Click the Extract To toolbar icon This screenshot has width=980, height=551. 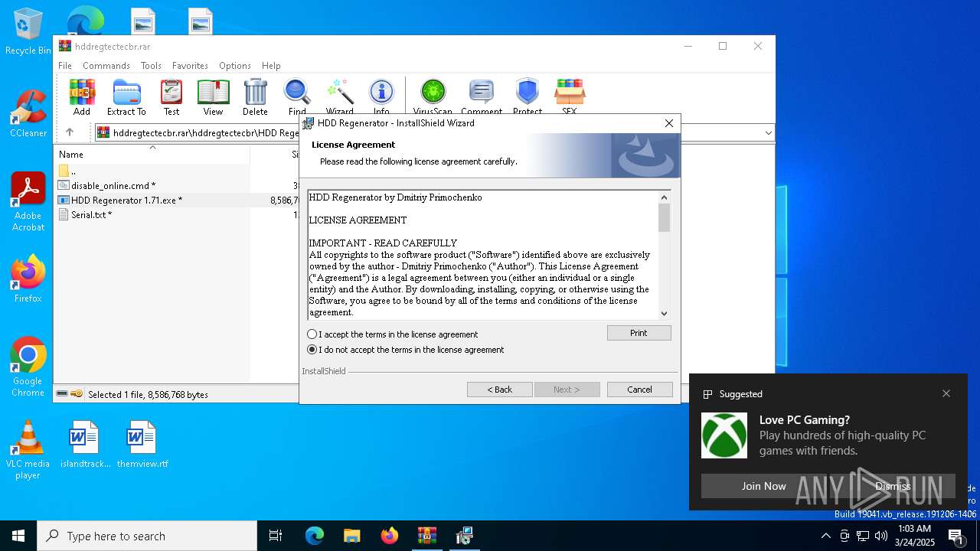click(126, 97)
